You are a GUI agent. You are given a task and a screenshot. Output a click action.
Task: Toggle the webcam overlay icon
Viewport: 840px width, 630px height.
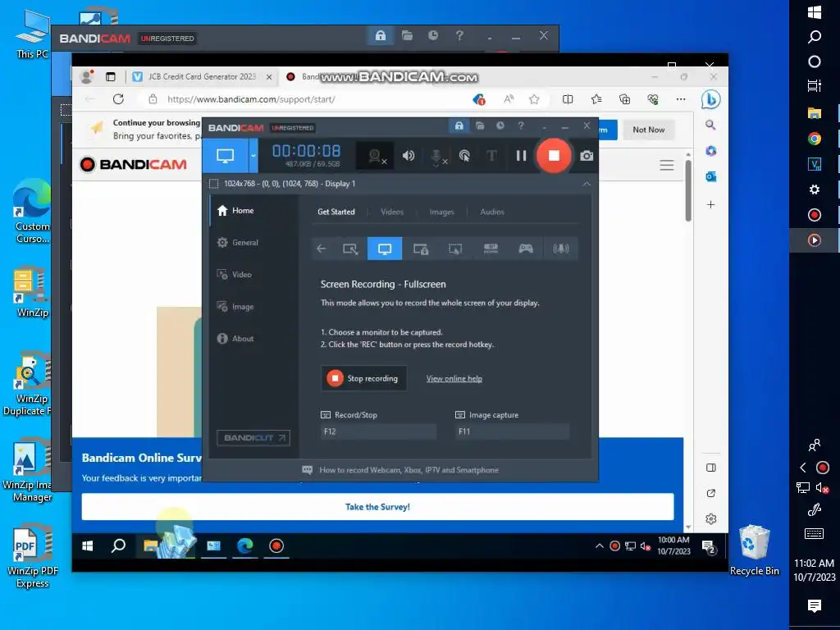click(377, 156)
